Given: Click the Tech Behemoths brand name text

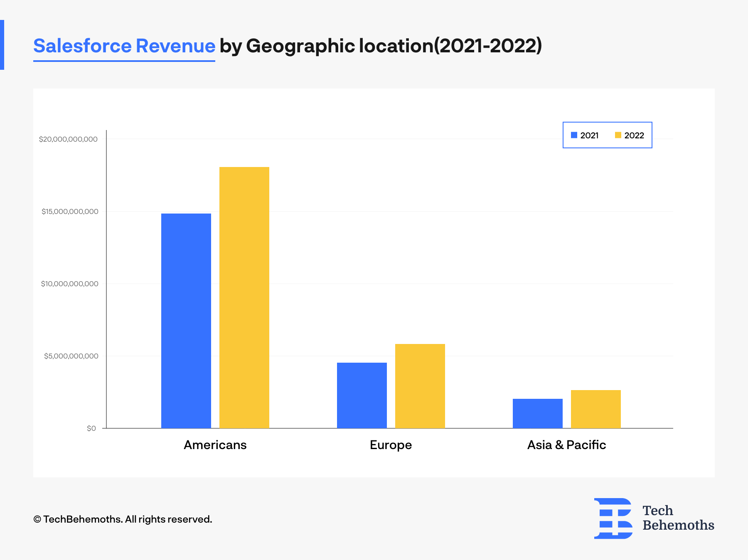Looking at the screenshot, I should [678, 518].
